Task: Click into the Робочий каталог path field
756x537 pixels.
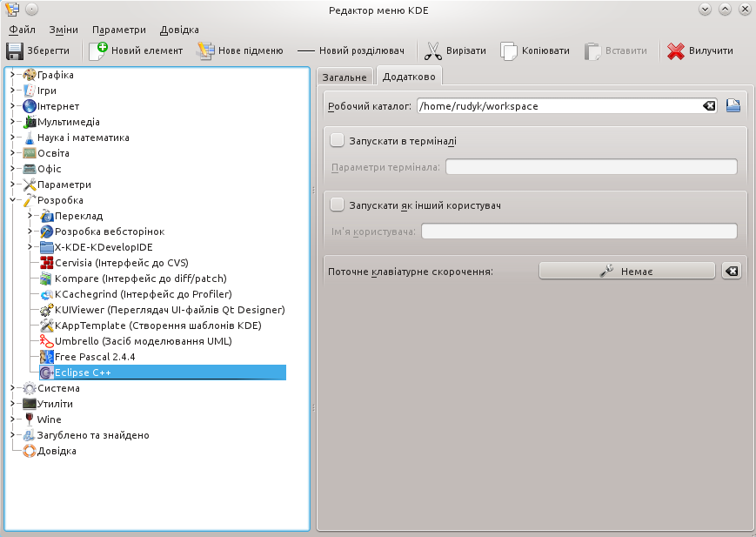Action: point(559,105)
